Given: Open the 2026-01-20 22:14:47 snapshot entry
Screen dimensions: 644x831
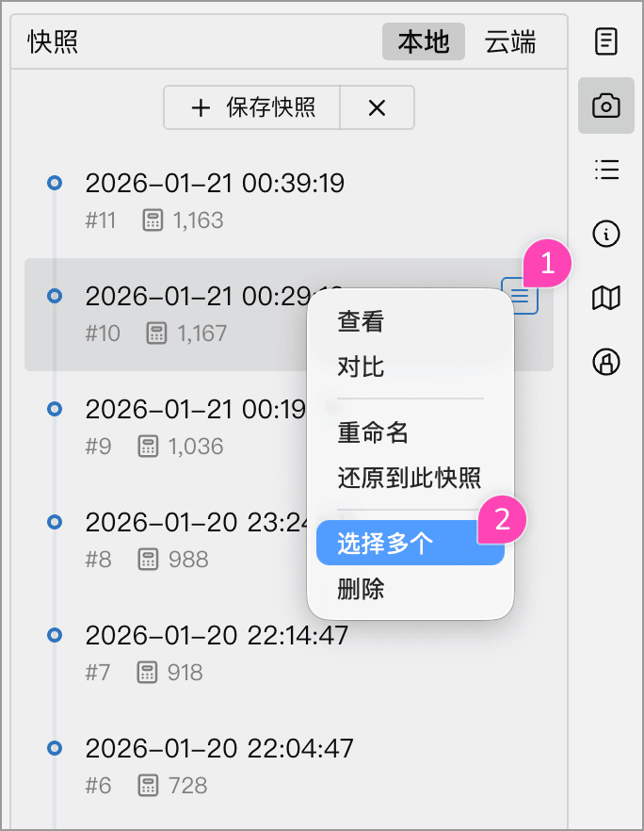Looking at the screenshot, I should (217, 635).
